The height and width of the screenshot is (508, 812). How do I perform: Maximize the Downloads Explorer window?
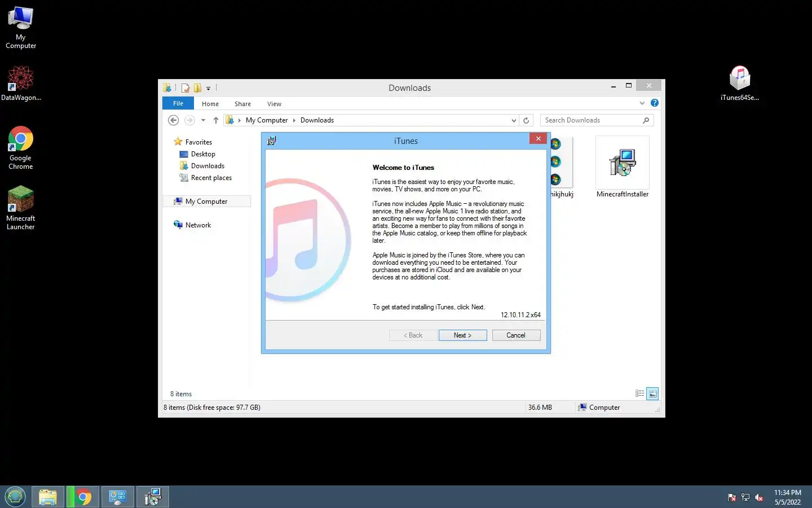tap(629, 86)
